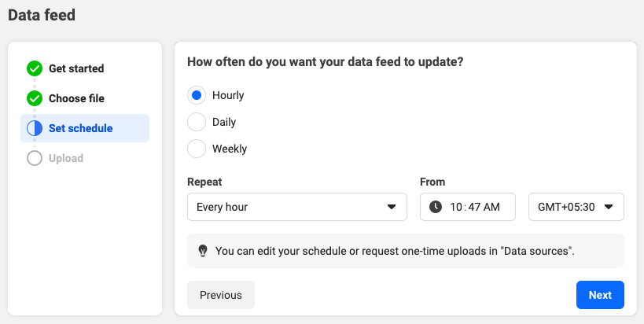
Task: Select the Hourly radio option
Action: pyautogui.click(x=197, y=95)
